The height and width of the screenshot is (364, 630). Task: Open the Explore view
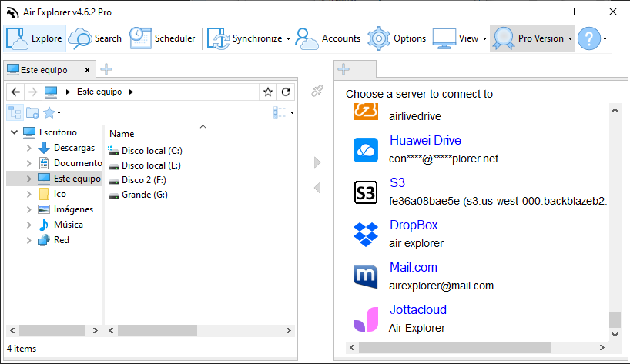pos(35,38)
